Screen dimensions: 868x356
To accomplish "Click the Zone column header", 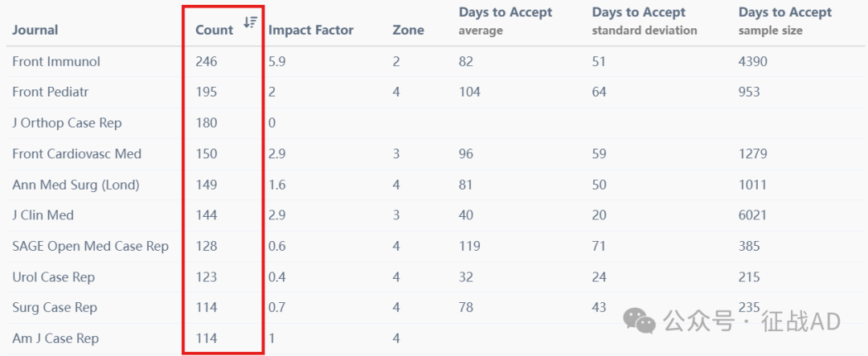I will click(x=408, y=30).
